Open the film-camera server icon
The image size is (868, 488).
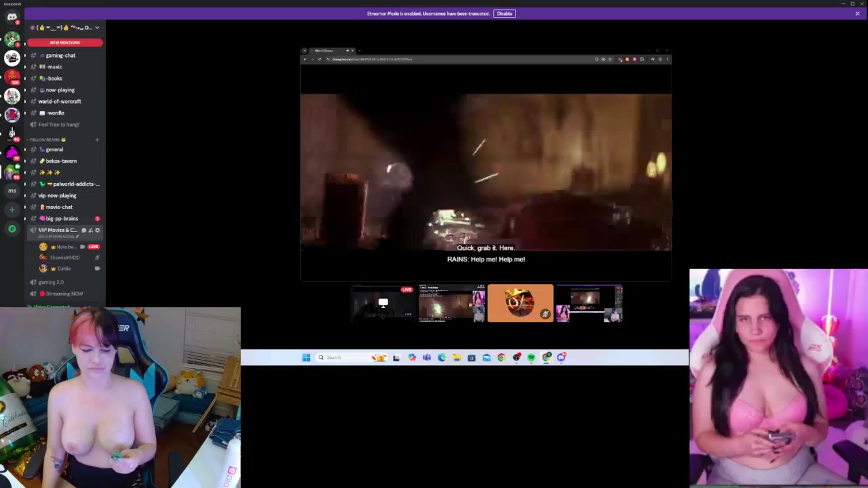point(12,58)
